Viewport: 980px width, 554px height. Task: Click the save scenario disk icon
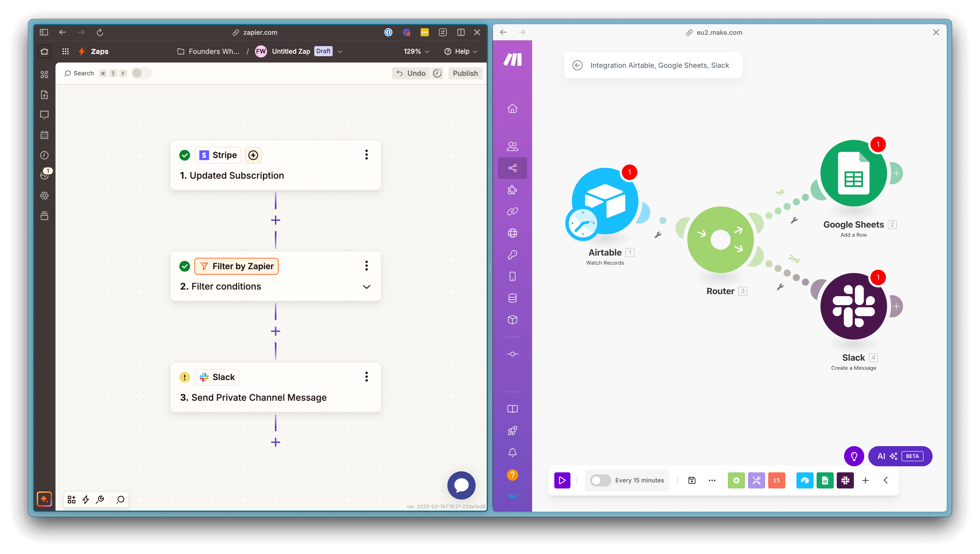pyautogui.click(x=691, y=480)
